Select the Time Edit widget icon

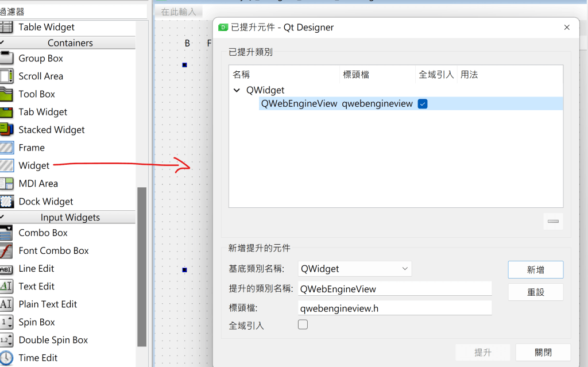6,358
